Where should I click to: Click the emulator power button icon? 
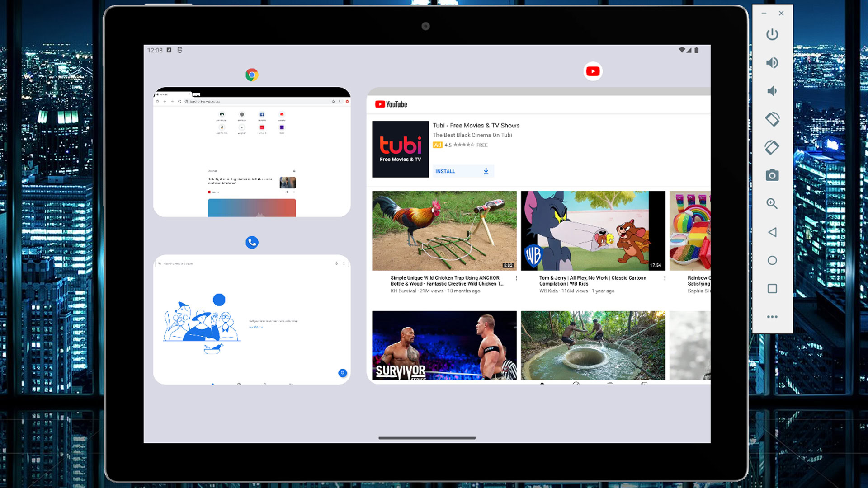coord(772,35)
